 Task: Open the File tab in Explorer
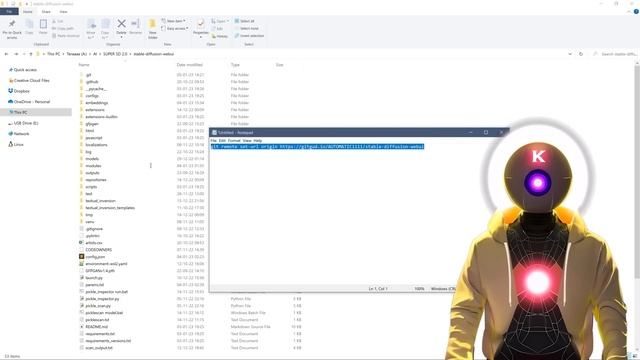[x=9, y=12]
